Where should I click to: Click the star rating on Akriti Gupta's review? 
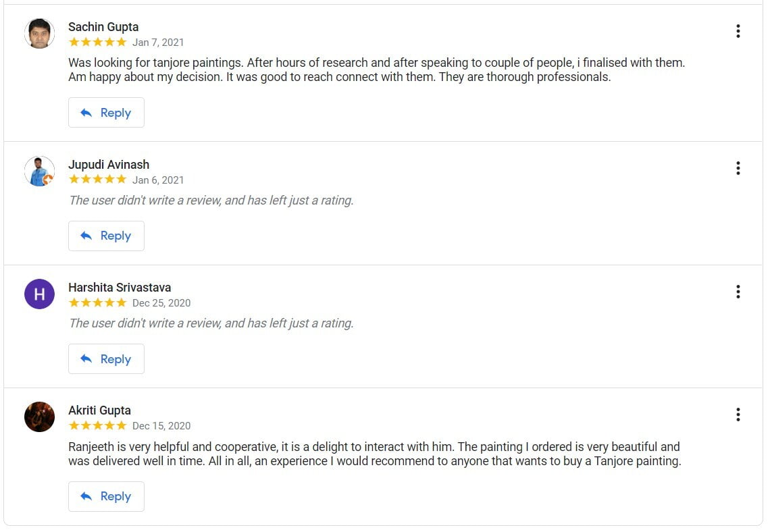[x=97, y=426]
